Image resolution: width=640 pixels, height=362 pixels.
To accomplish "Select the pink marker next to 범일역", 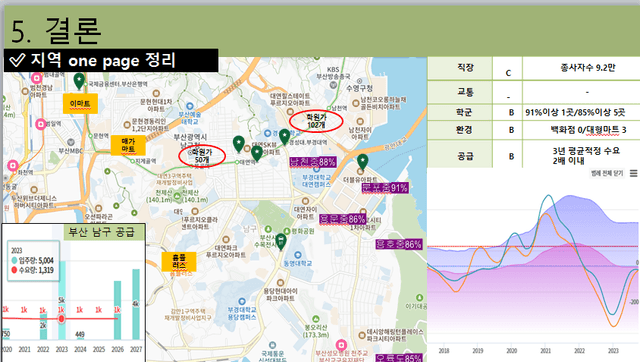I will pos(40,124).
